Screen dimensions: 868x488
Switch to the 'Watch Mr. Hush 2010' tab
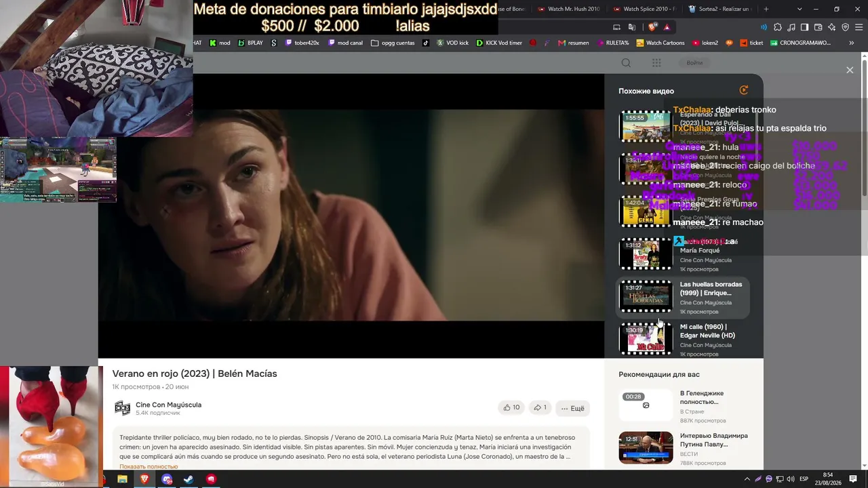tap(568, 9)
